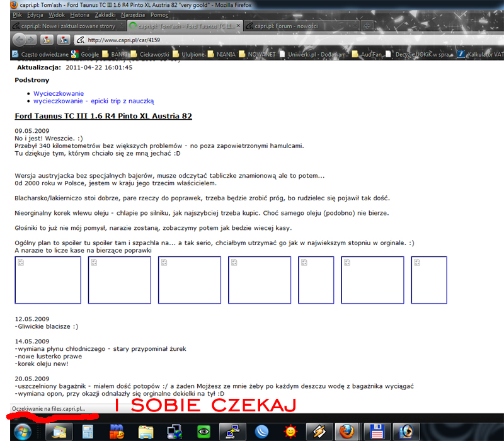Screen dimensions: 504x441
Task: Click the date entry '09.05.2009'
Action: tap(32, 131)
